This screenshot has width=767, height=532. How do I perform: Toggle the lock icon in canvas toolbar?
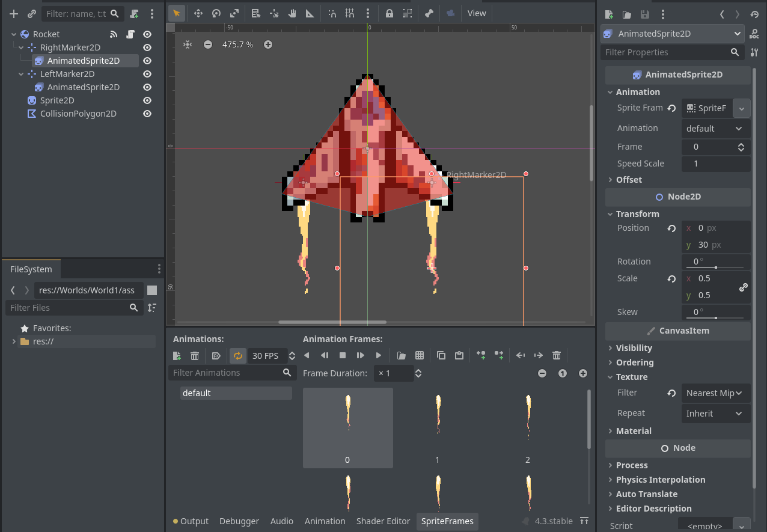click(x=390, y=13)
